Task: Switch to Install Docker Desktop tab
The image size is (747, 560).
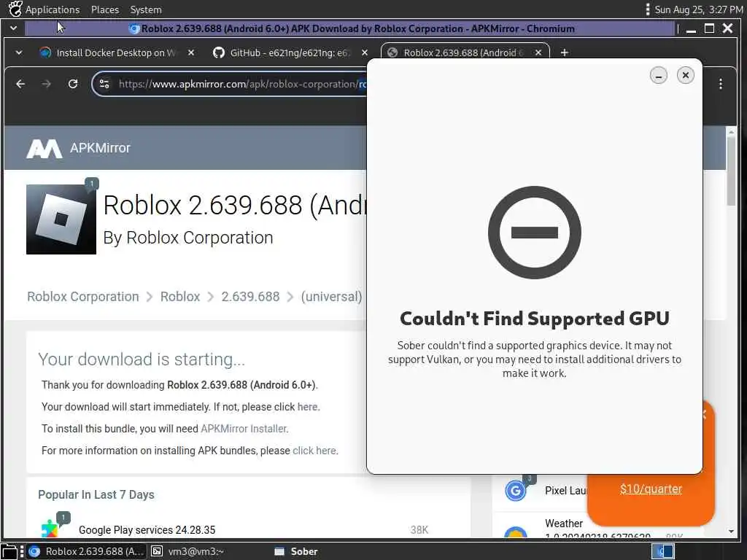Action: 117,52
